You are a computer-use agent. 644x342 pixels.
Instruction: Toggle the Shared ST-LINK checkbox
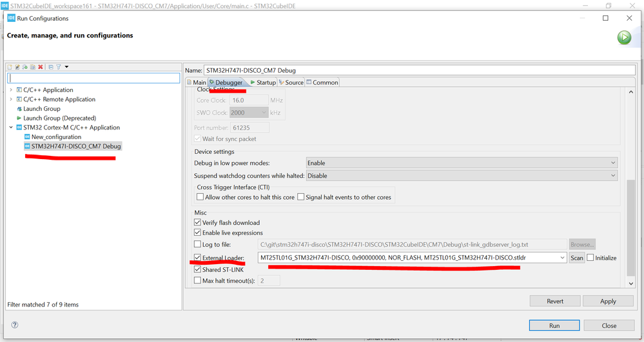(x=197, y=269)
